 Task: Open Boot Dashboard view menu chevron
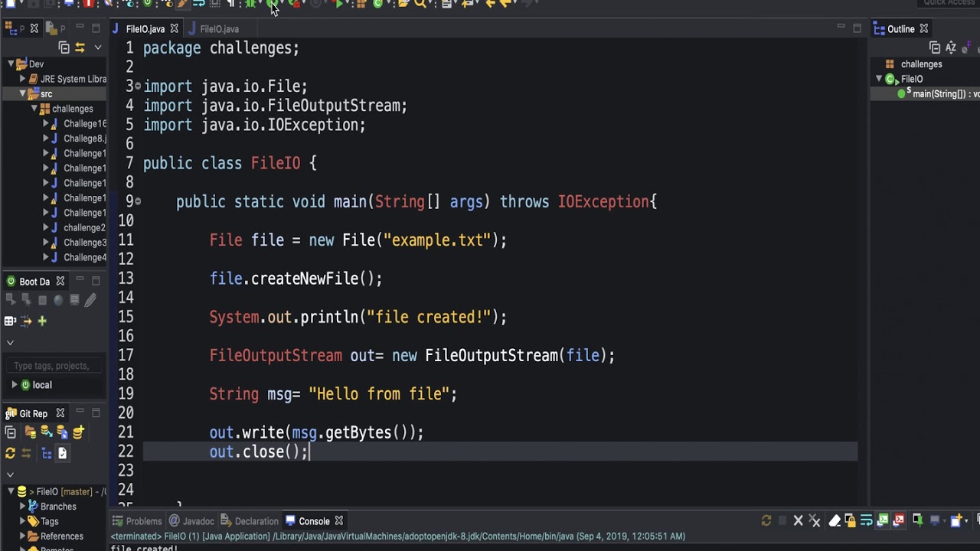(10, 342)
